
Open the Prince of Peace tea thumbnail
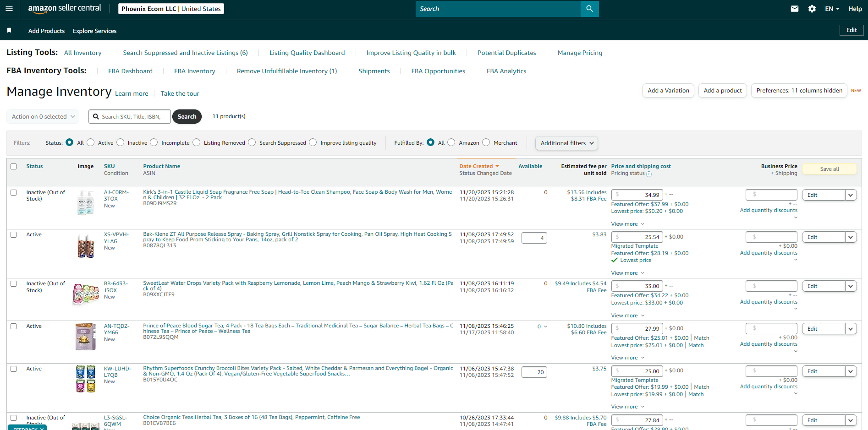(x=86, y=337)
